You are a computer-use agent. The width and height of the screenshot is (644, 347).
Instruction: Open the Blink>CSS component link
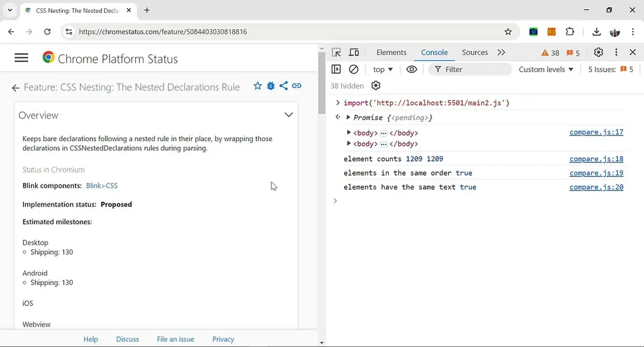pyautogui.click(x=101, y=186)
